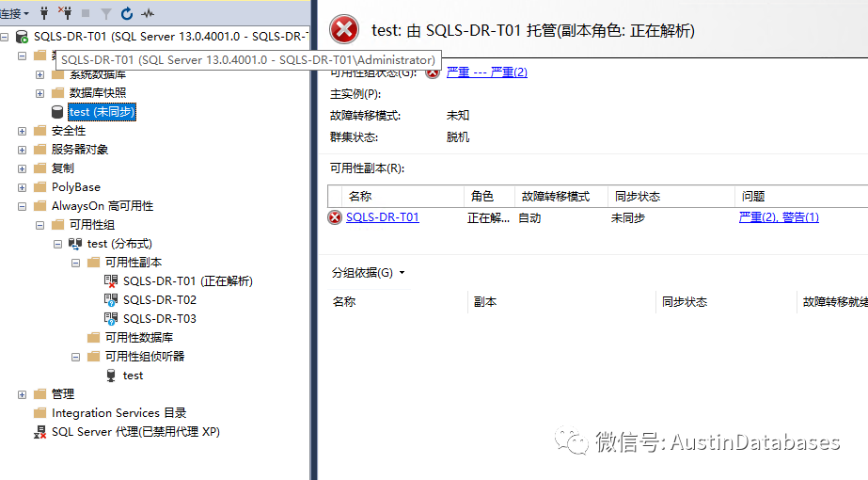The width and height of the screenshot is (868, 480).
Task: Click the SQL Server 代理 disabled agent icon
Action: tap(39, 432)
